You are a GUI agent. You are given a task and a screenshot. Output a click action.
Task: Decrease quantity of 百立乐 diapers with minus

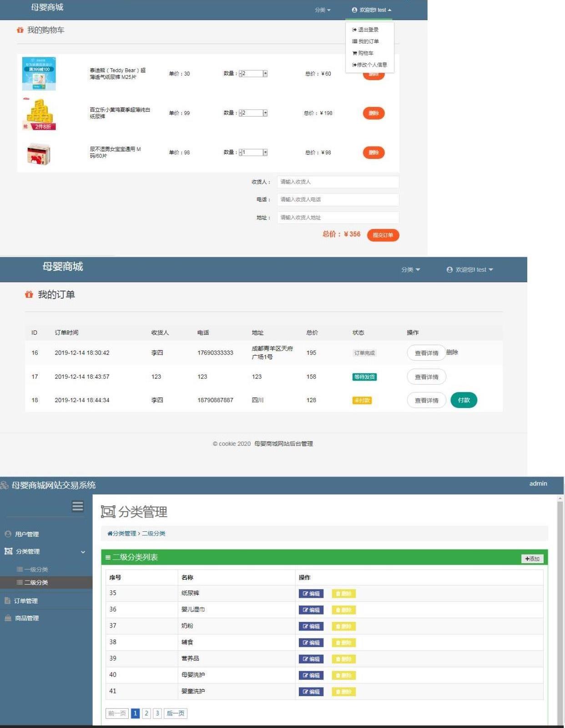pyautogui.click(x=241, y=113)
